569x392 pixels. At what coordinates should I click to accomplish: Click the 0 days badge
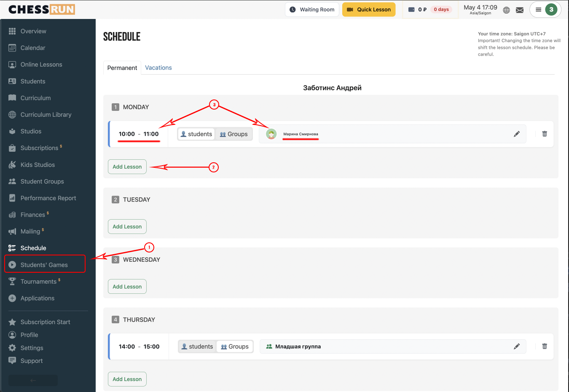[441, 10]
